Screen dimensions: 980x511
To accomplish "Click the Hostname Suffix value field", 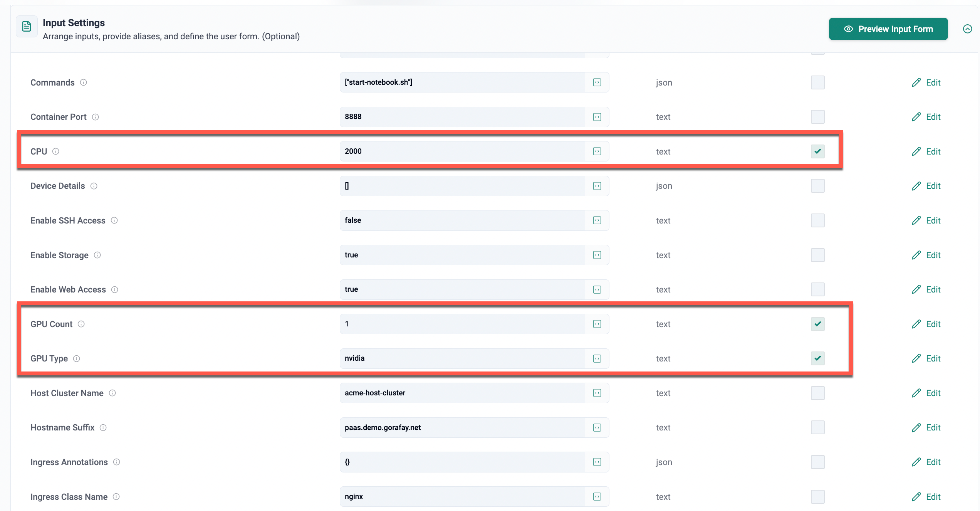I will 462,427.
